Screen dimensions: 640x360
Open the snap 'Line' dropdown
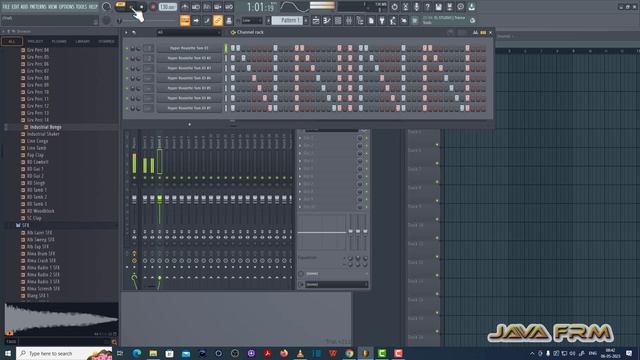pyautogui.click(x=251, y=20)
